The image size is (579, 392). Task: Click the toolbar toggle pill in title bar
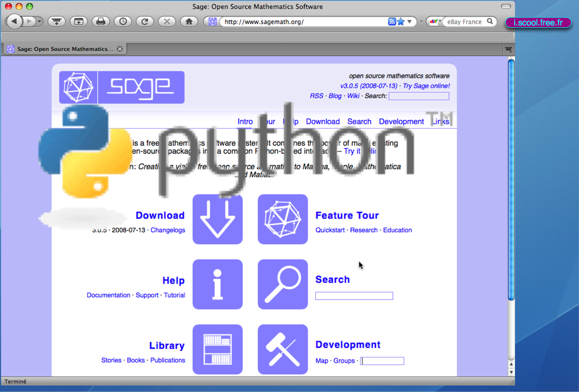tap(506, 7)
